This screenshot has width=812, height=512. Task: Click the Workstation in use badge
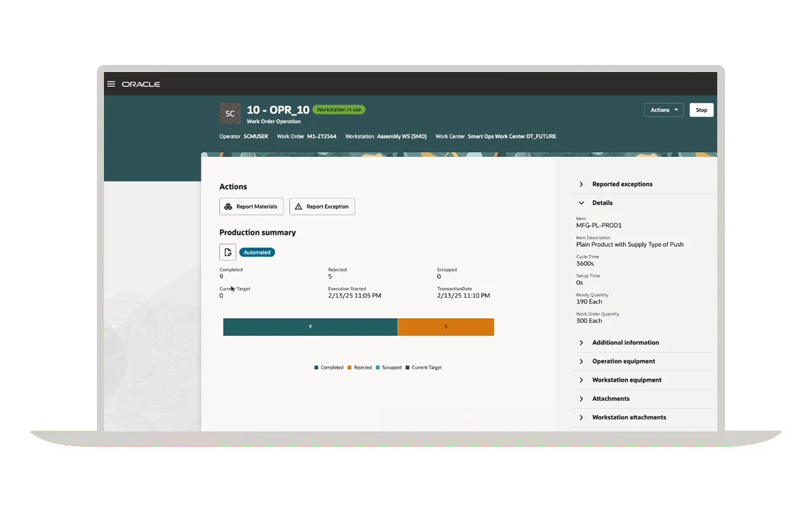tap(339, 110)
